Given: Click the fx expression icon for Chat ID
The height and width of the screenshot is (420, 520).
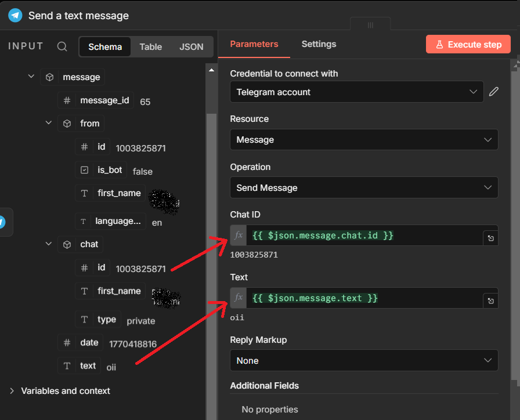Looking at the screenshot, I should pyautogui.click(x=239, y=236).
